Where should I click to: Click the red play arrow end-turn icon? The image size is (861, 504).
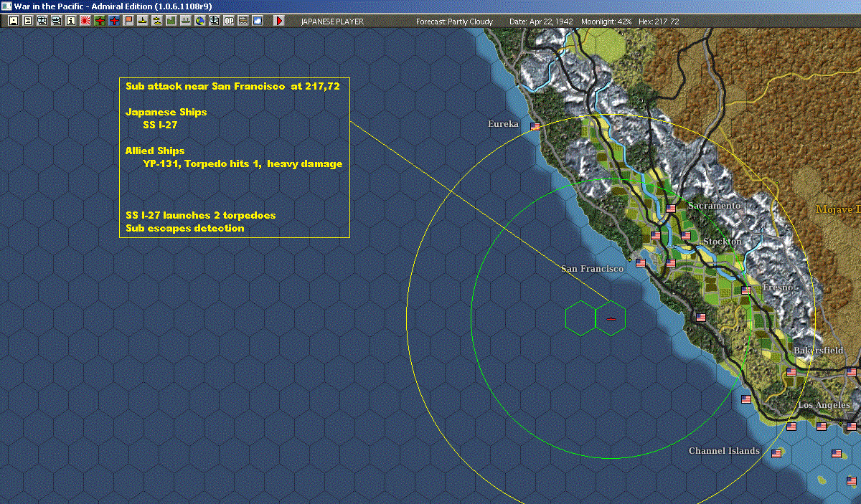278,21
